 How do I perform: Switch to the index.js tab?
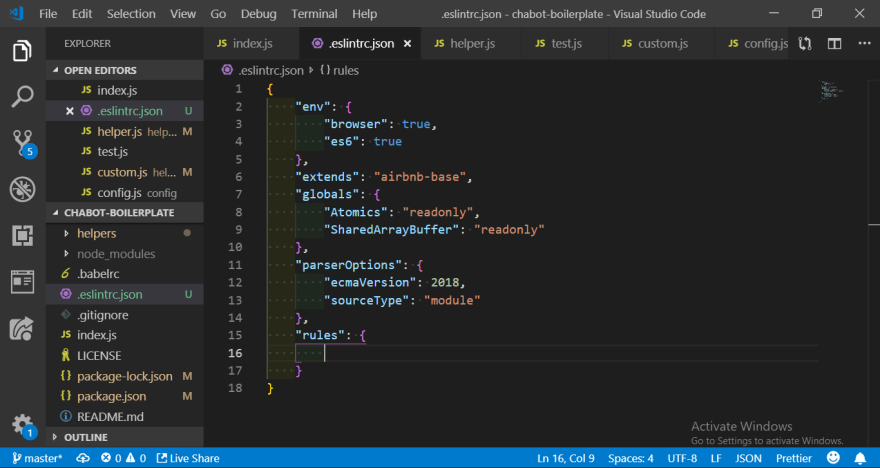251,44
